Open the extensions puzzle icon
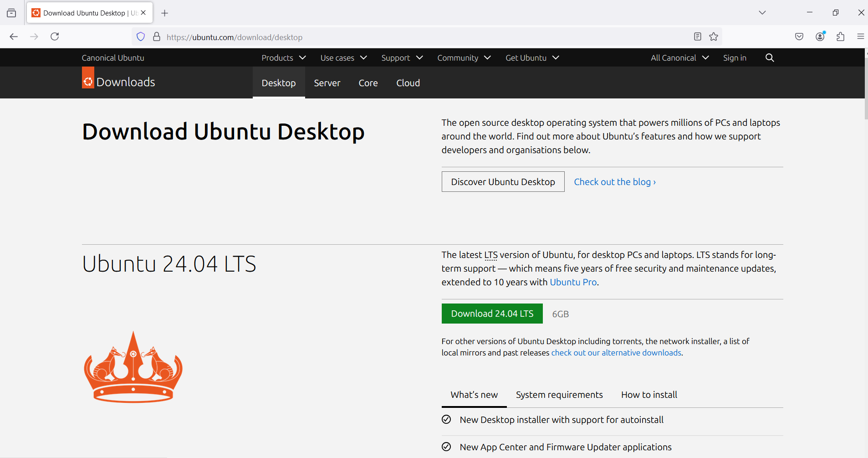The image size is (868, 458). coord(841,36)
